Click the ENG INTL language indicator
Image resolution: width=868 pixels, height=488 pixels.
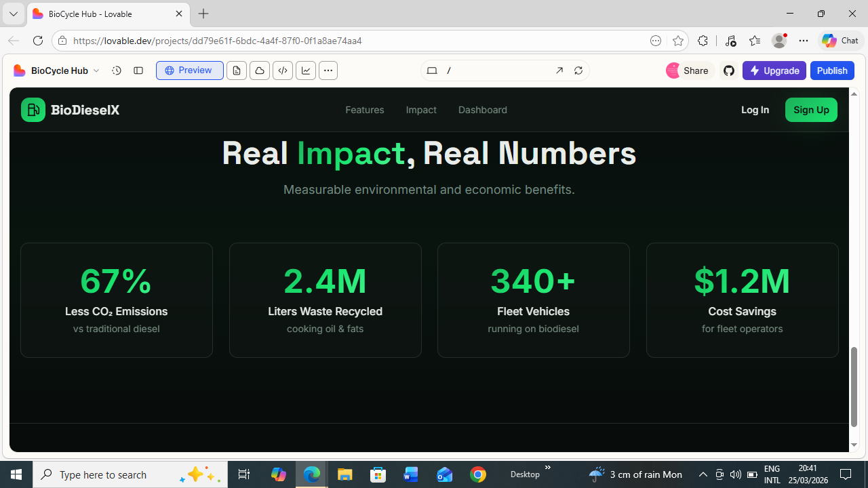pos(772,474)
